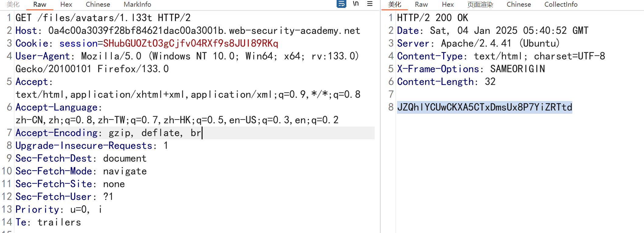Switch to response Chinese tab
This screenshot has height=233, width=644.
point(519,5)
